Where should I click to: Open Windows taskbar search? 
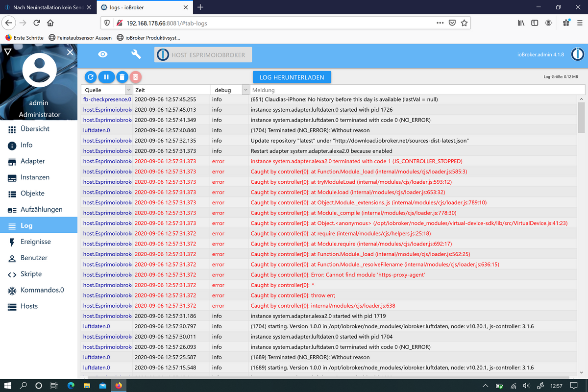[x=24, y=386]
